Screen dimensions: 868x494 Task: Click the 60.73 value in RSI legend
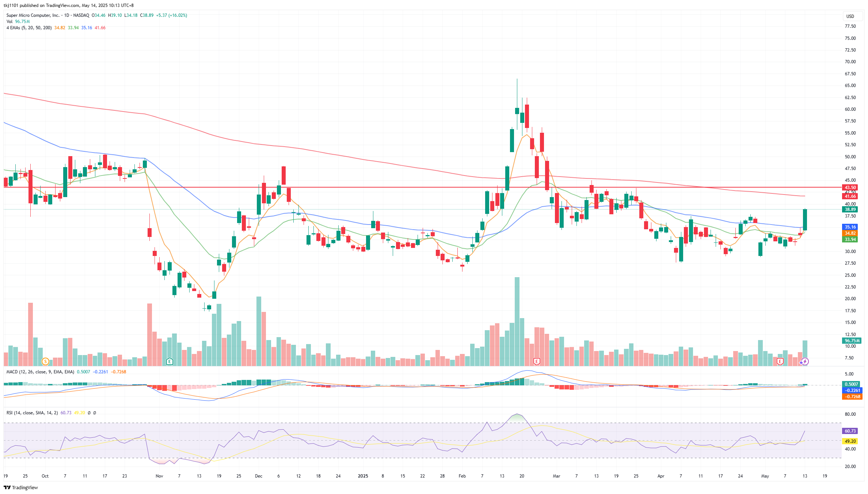coord(66,413)
